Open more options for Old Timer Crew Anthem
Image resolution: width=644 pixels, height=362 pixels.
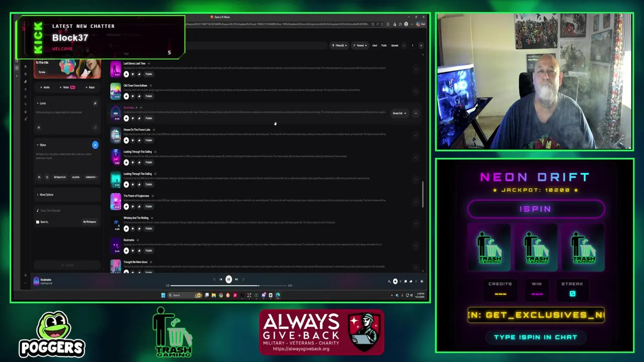coord(416,92)
